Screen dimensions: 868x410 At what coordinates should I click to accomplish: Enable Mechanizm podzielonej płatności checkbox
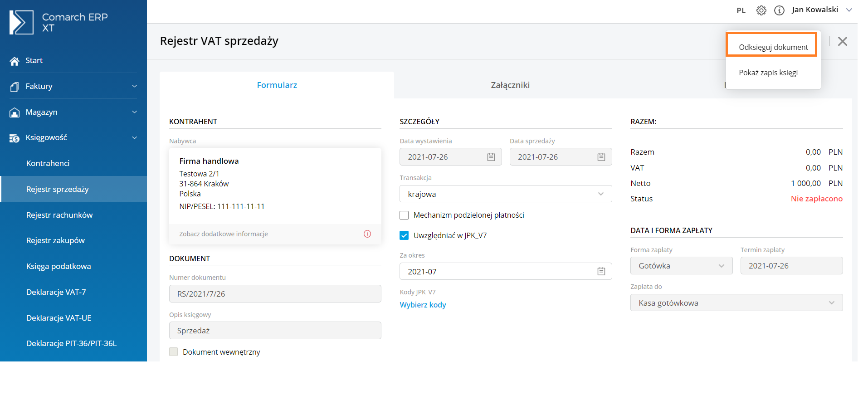(x=404, y=215)
